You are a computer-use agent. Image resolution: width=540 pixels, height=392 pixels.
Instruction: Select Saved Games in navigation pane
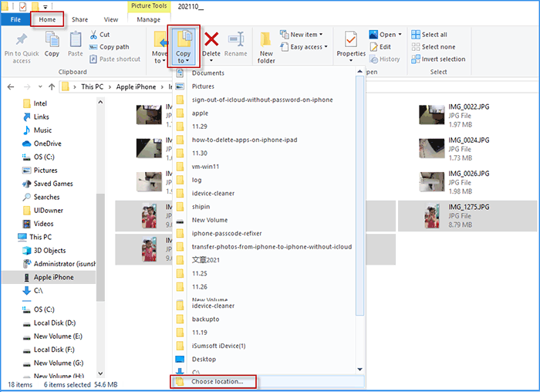coord(53,184)
